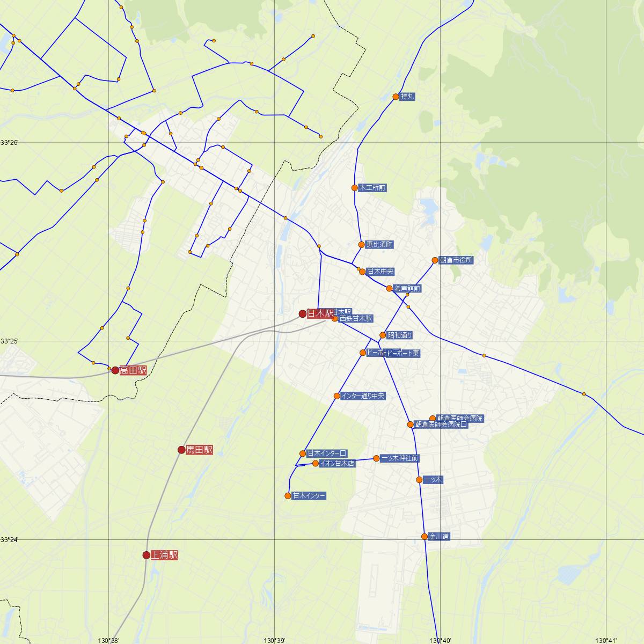Open the イオン甘木店 stop label

click(x=337, y=464)
